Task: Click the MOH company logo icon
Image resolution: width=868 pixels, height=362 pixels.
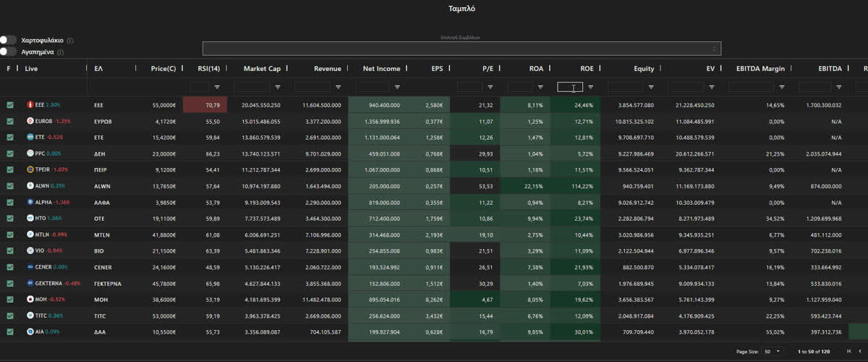Action: (30, 298)
